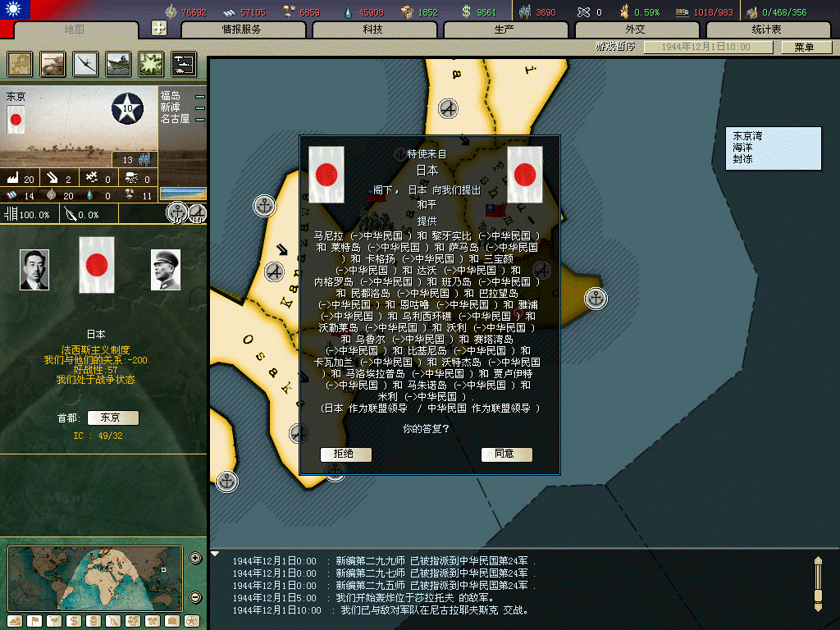This screenshot has width=840, height=630.
Task: Select adjacent province 名古屋
Action: coord(176,119)
